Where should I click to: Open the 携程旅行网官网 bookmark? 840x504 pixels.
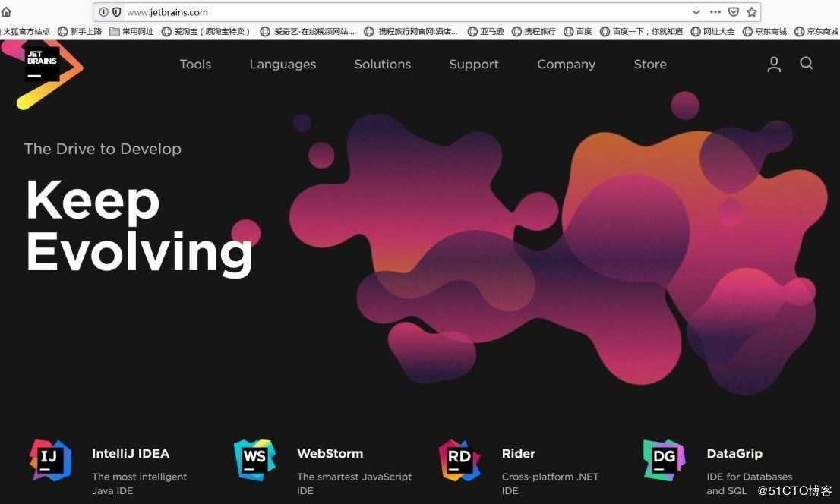[x=411, y=32]
